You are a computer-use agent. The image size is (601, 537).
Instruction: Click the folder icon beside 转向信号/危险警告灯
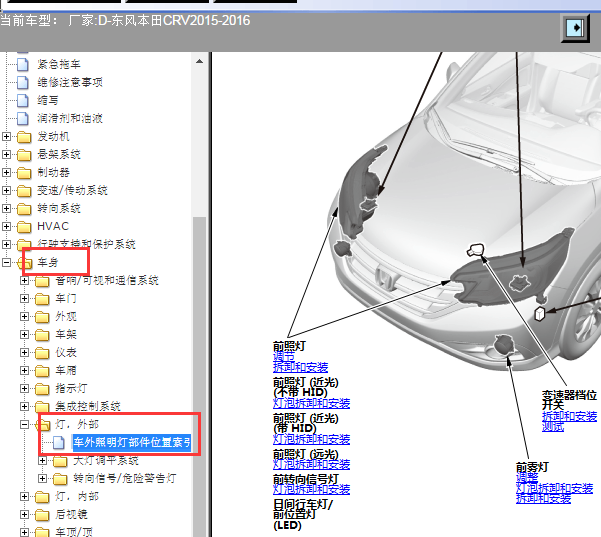pos(60,479)
